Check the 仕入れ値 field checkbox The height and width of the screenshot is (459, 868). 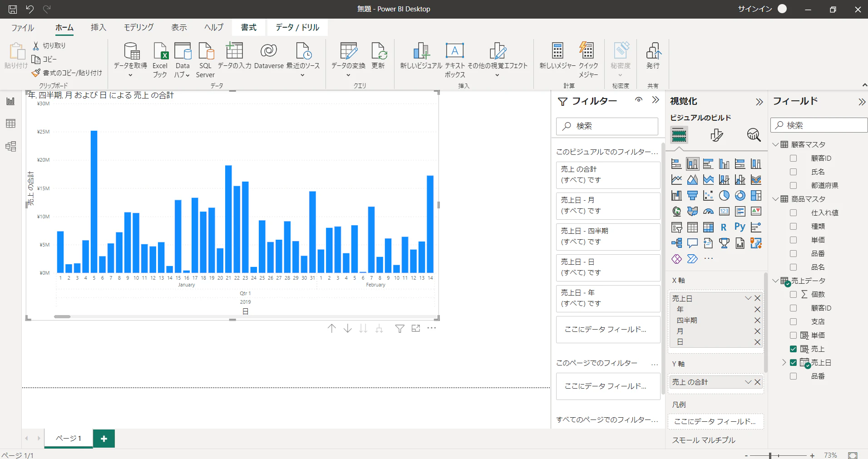click(793, 213)
